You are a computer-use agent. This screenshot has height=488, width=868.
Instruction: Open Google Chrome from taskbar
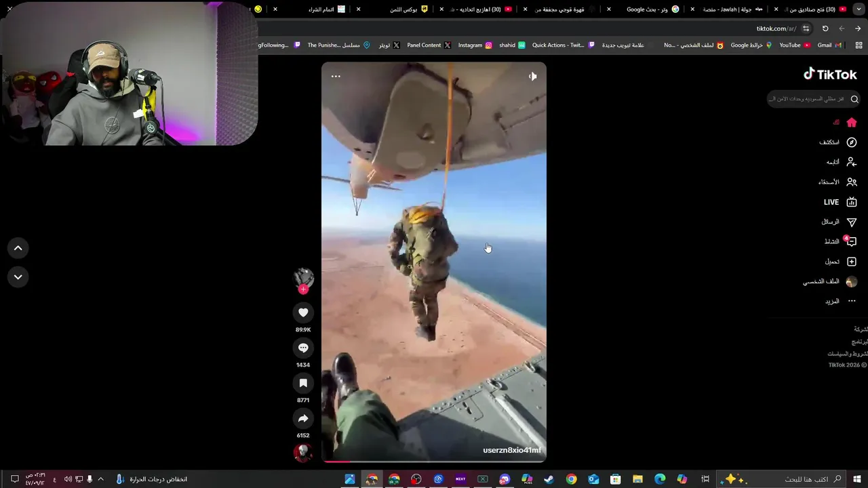571,479
